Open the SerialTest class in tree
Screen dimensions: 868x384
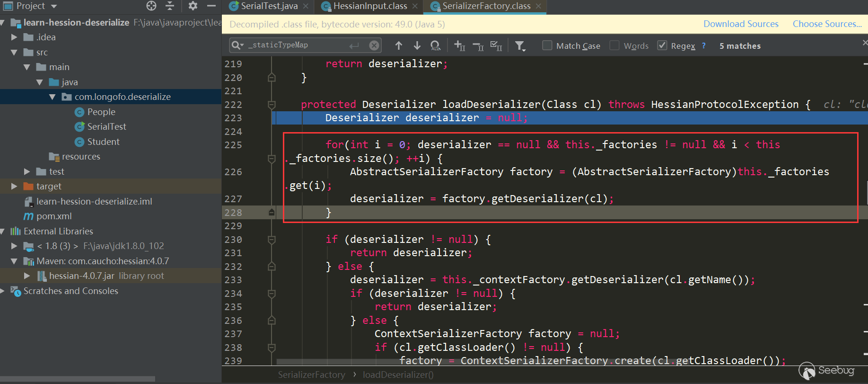tap(106, 126)
